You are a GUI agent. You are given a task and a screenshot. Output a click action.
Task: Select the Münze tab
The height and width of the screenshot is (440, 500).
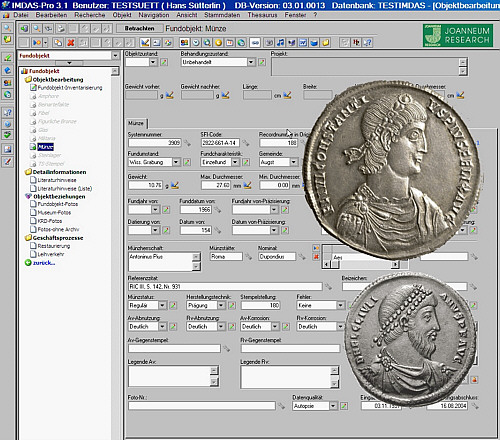pyautogui.click(x=136, y=123)
